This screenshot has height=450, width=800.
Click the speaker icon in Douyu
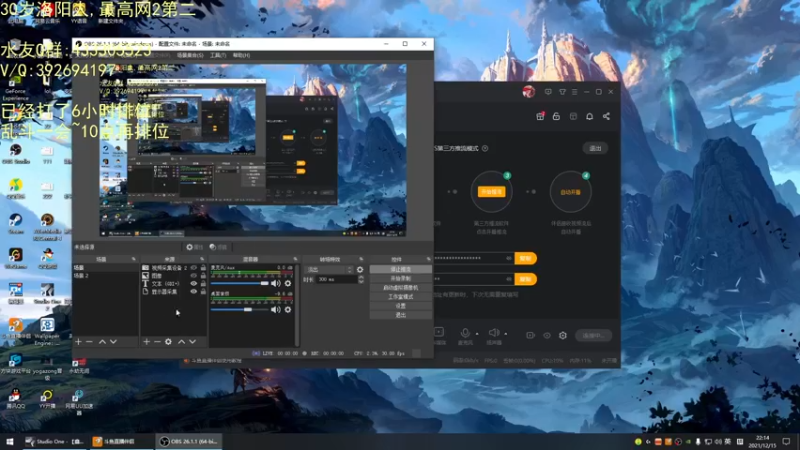tap(493, 333)
